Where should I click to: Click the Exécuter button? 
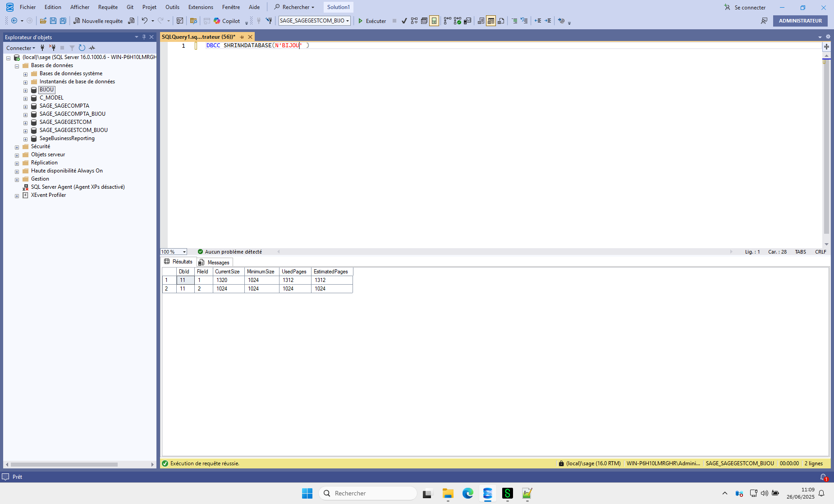372,21
